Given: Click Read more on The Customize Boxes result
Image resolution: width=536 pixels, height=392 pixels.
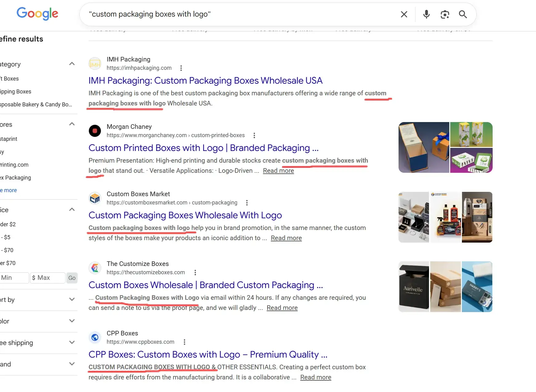Looking at the screenshot, I should pos(282,308).
